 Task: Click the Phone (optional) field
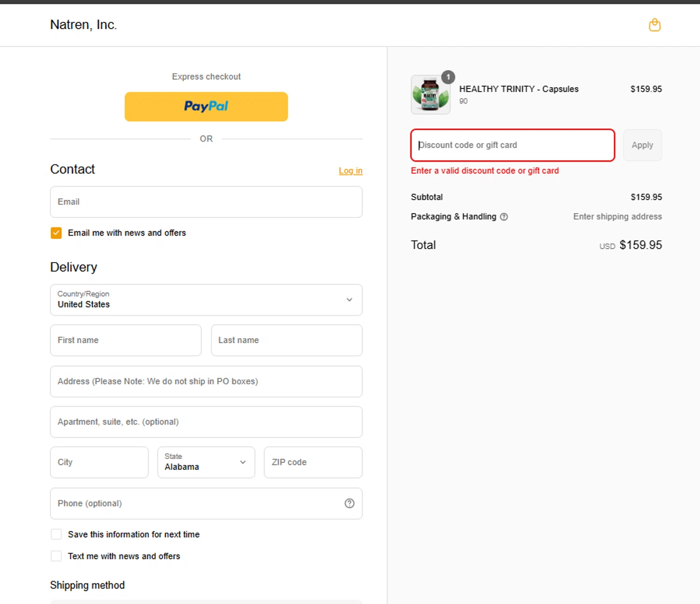[x=206, y=503]
